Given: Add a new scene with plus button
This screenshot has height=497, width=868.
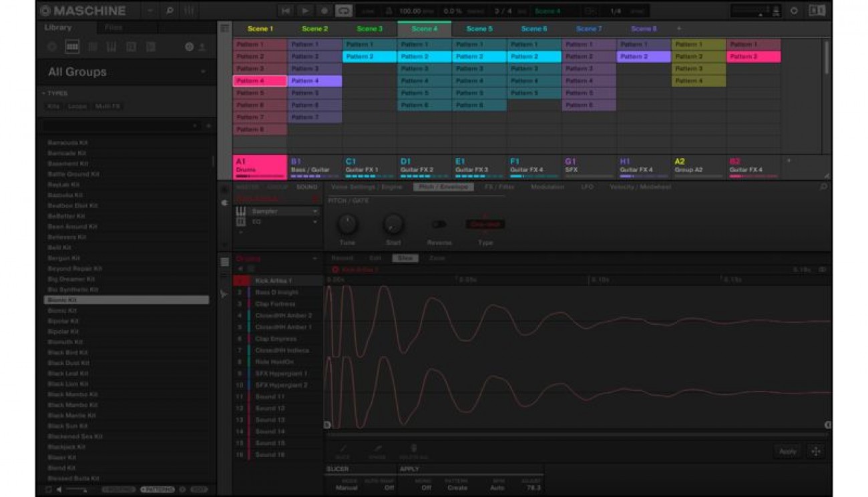Looking at the screenshot, I should (679, 29).
